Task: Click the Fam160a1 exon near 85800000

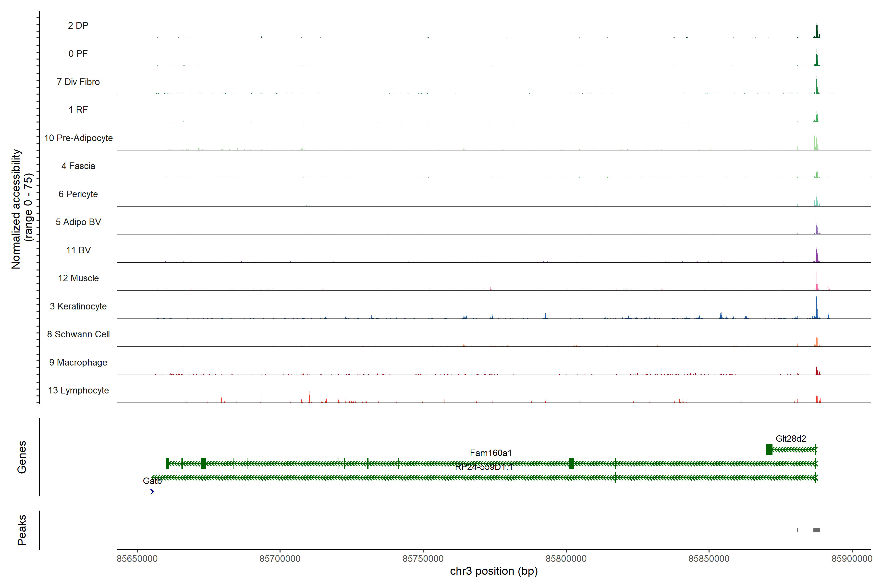Action: pos(571,464)
